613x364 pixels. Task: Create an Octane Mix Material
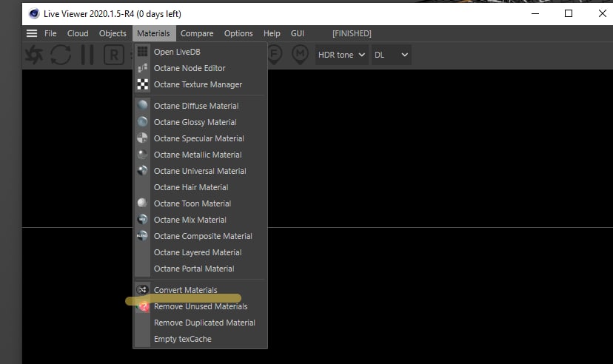[x=201, y=220]
